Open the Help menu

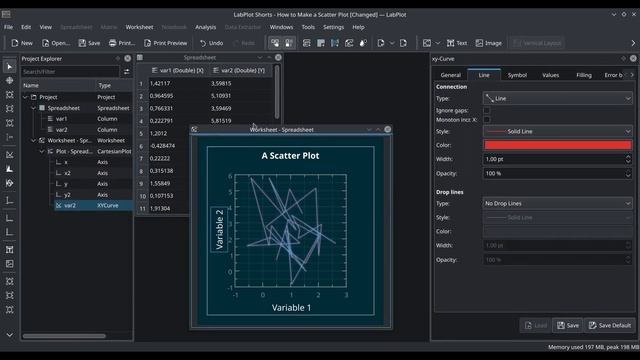click(x=358, y=27)
